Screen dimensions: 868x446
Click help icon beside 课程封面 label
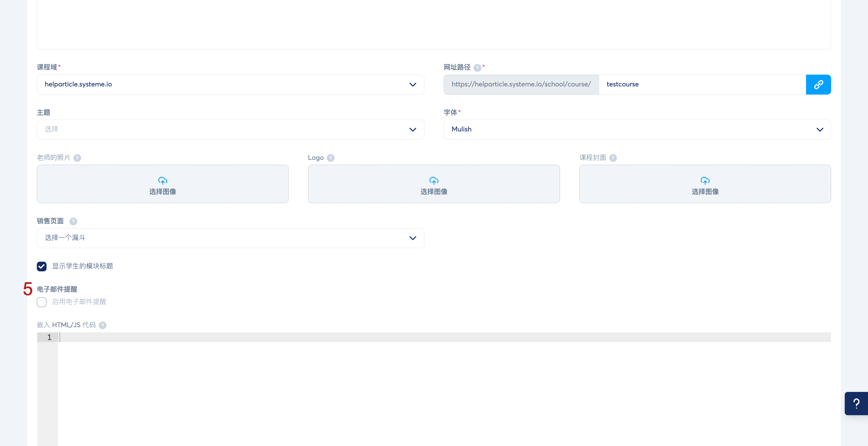pyautogui.click(x=613, y=158)
